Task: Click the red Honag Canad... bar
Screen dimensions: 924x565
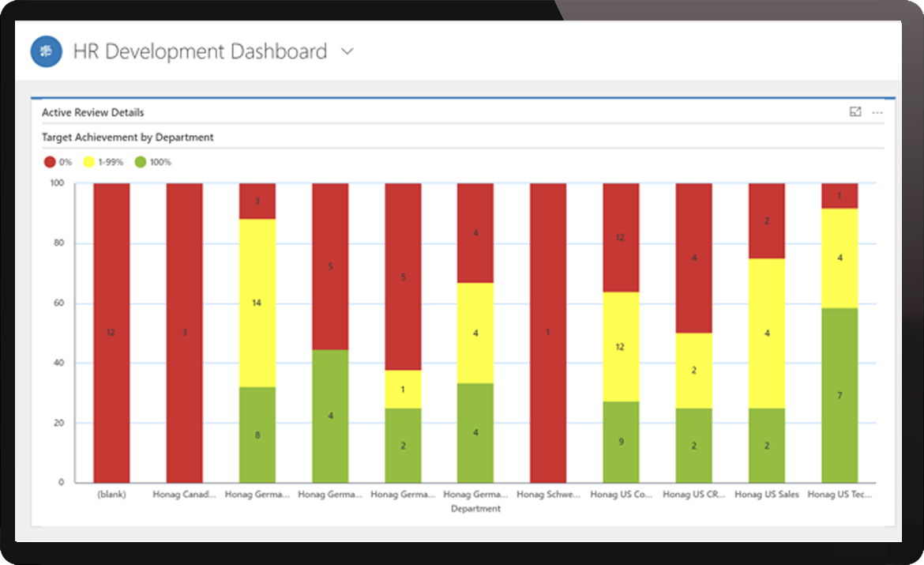Action: click(x=184, y=332)
